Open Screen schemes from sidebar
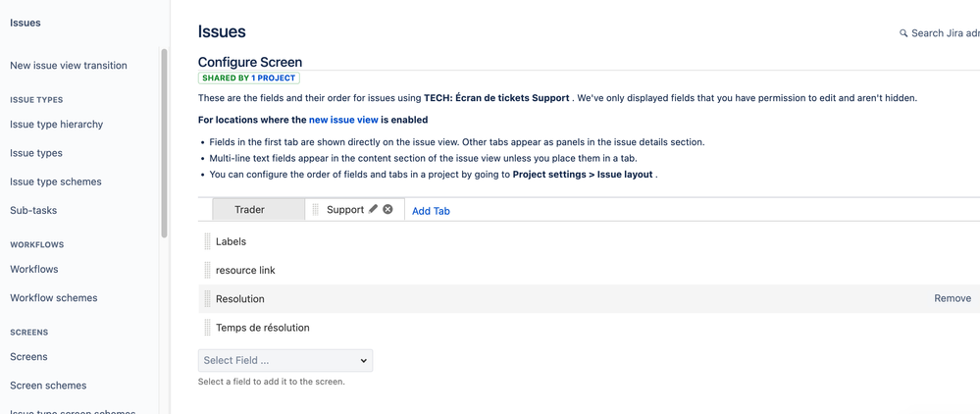The height and width of the screenshot is (414, 980). click(48, 386)
